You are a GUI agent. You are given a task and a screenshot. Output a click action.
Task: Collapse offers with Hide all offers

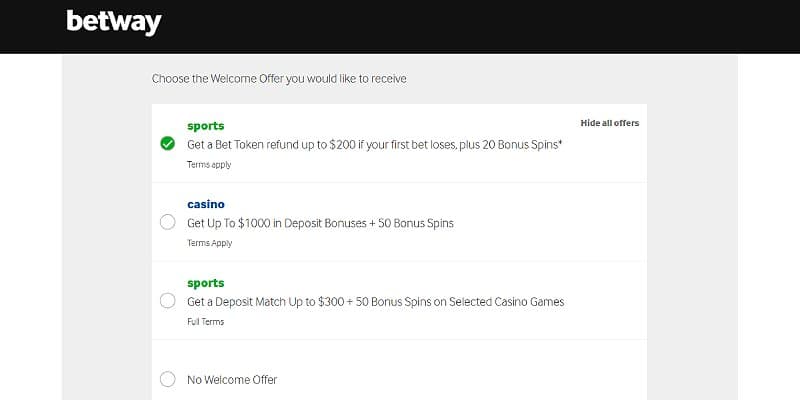tap(609, 123)
